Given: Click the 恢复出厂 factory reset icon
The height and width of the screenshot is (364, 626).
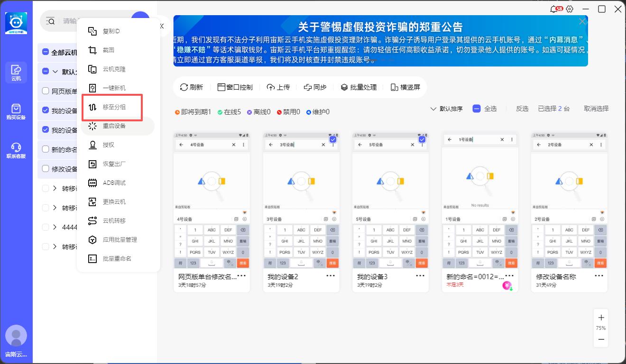Looking at the screenshot, I should [92, 164].
